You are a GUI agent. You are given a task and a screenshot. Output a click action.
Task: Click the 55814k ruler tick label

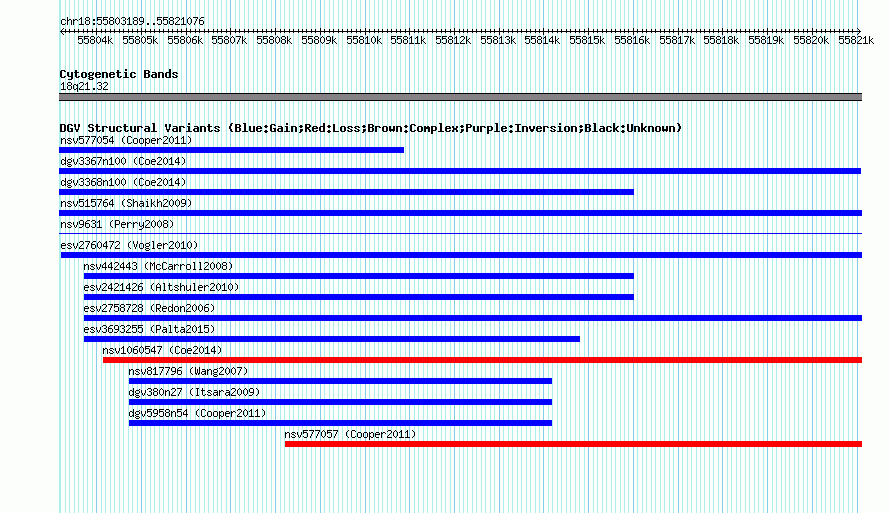[x=542, y=40]
